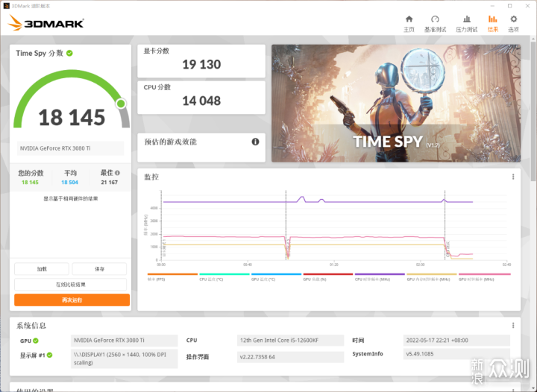Click the 显示基于相同硬件的结果 text
The image size is (537, 392).
pos(71,199)
